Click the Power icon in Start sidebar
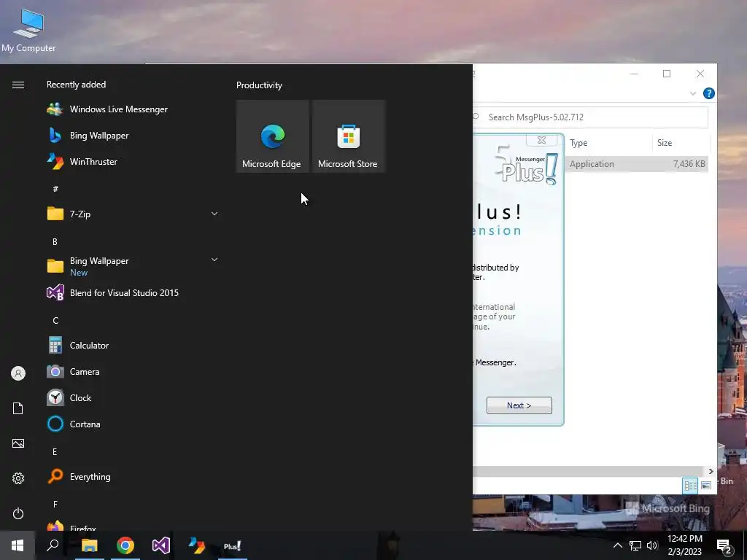Viewport: 747px width, 560px height. pyautogui.click(x=18, y=513)
